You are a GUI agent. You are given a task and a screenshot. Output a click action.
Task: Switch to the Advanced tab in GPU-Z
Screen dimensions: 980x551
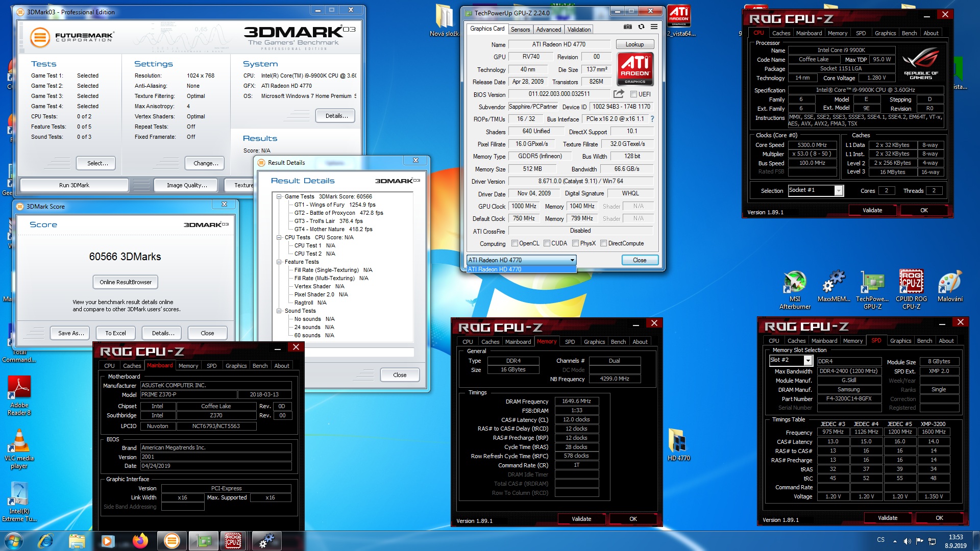click(x=548, y=30)
